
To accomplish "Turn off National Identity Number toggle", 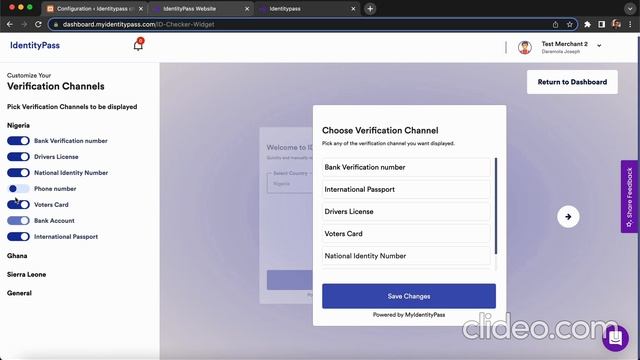I will click(x=18, y=173).
